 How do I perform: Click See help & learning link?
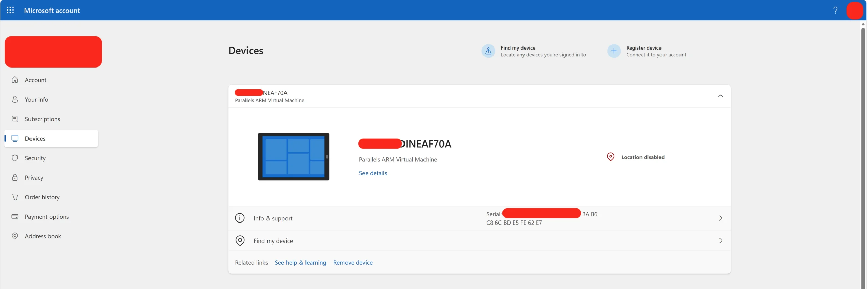300,262
